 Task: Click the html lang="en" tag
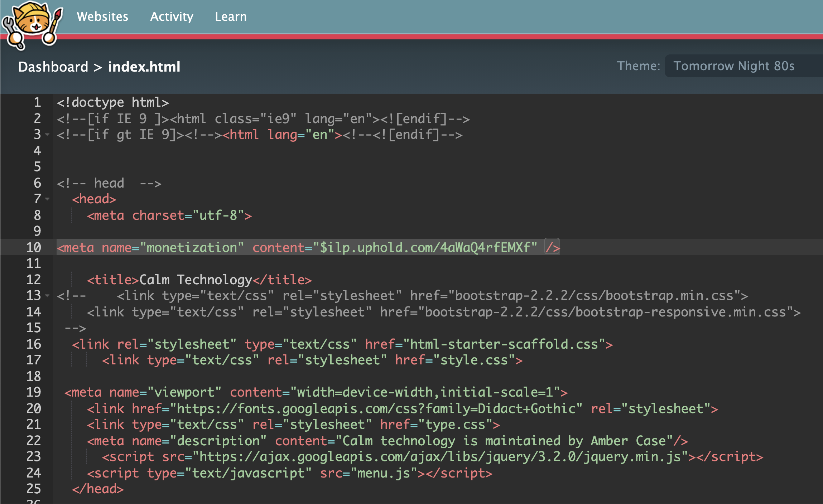282,135
